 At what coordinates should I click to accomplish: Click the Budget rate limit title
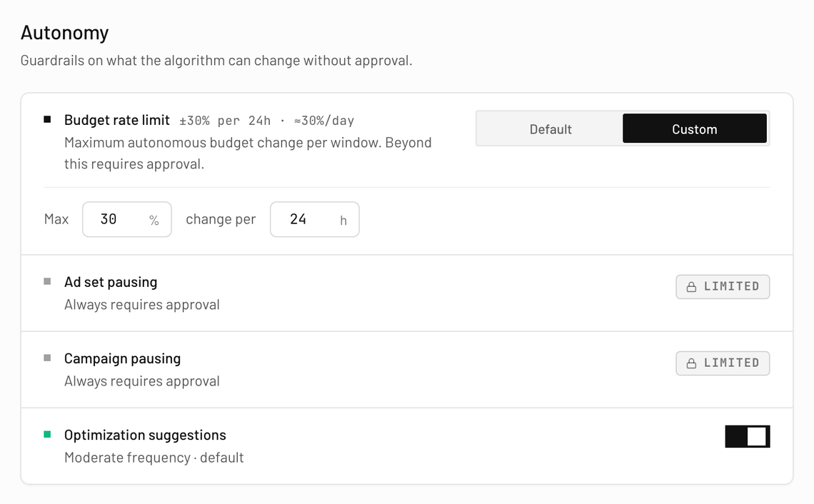[117, 120]
